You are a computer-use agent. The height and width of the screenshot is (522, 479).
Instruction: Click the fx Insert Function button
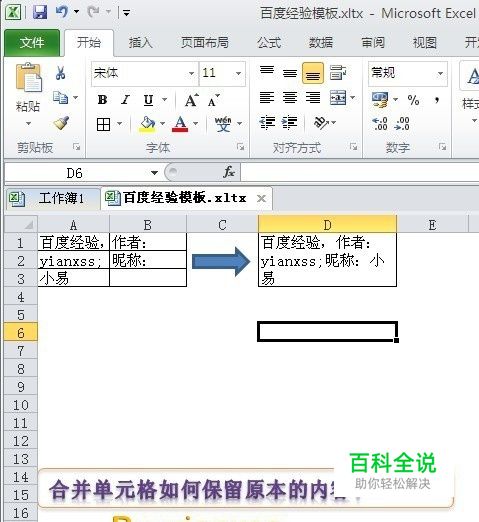(229, 172)
